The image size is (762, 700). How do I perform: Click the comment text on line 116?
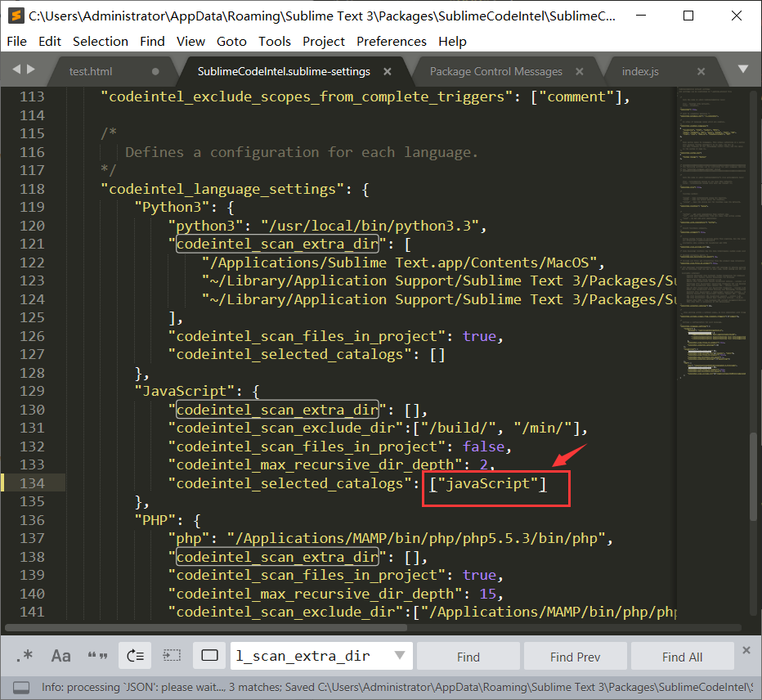pos(302,152)
